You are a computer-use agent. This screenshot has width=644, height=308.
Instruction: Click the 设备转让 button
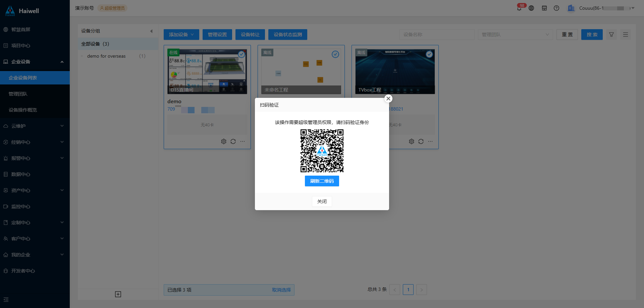(250, 35)
